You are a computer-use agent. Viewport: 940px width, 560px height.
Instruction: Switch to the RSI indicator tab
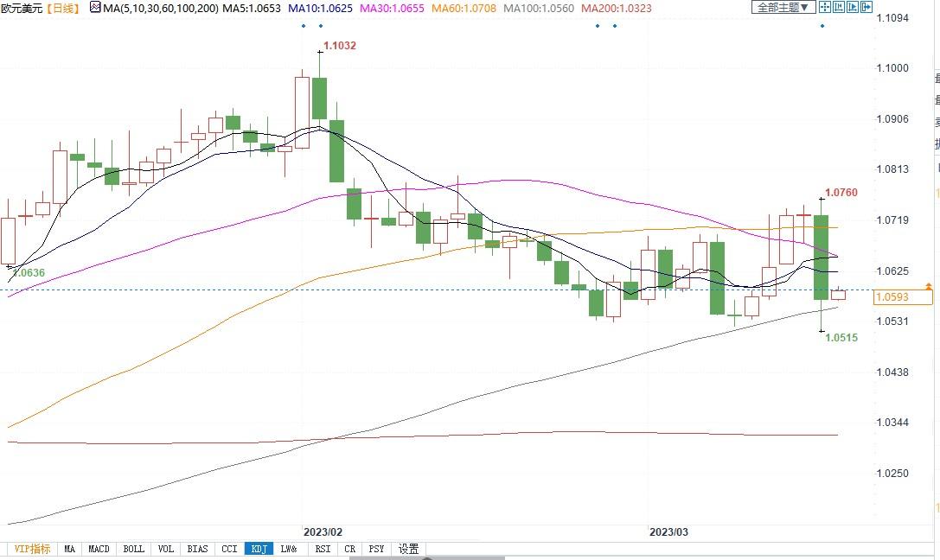pyautogui.click(x=323, y=549)
